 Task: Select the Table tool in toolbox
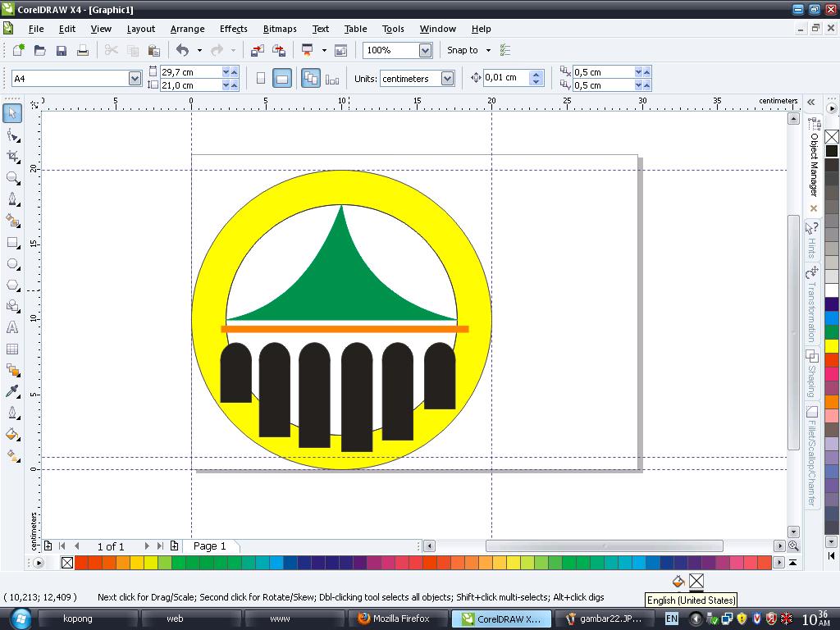point(12,349)
